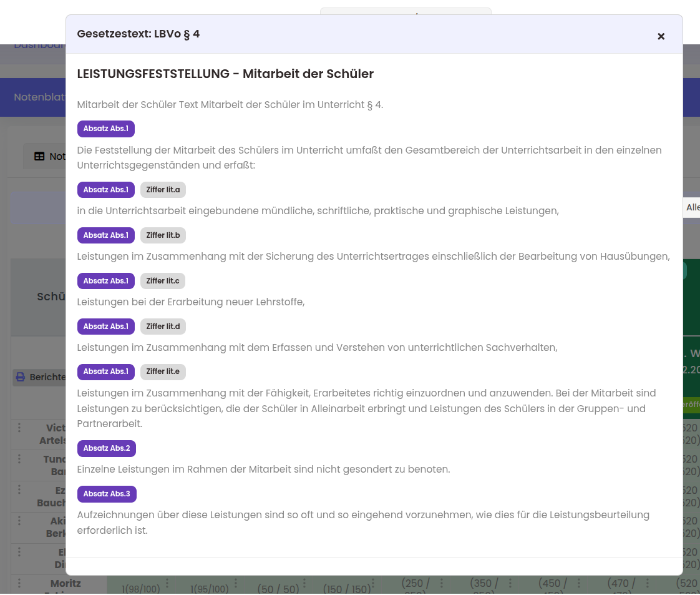Click the Ziffer lit.b badge
Viewport: 700px width, 595px height.
[163, 235]
